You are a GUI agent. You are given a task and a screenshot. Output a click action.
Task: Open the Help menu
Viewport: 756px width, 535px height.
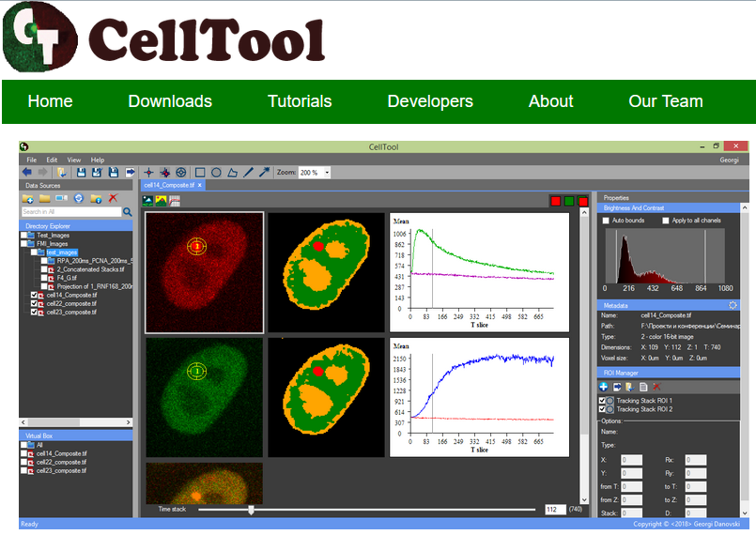(98, 160)
